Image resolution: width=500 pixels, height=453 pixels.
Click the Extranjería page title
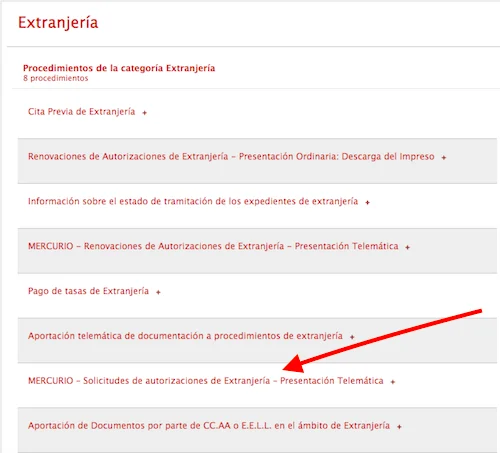click(x=58, y=23)
